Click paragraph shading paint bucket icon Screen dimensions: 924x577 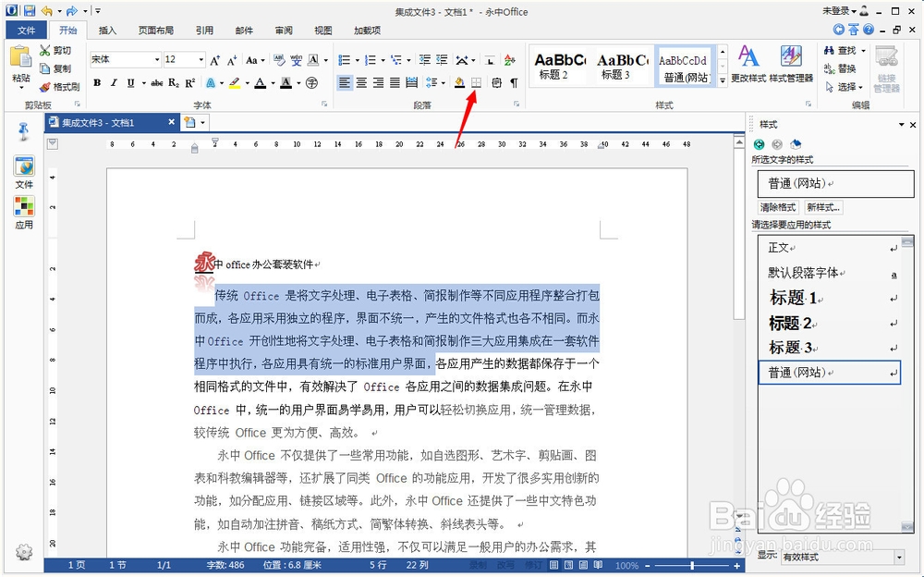tap(459, 82)
